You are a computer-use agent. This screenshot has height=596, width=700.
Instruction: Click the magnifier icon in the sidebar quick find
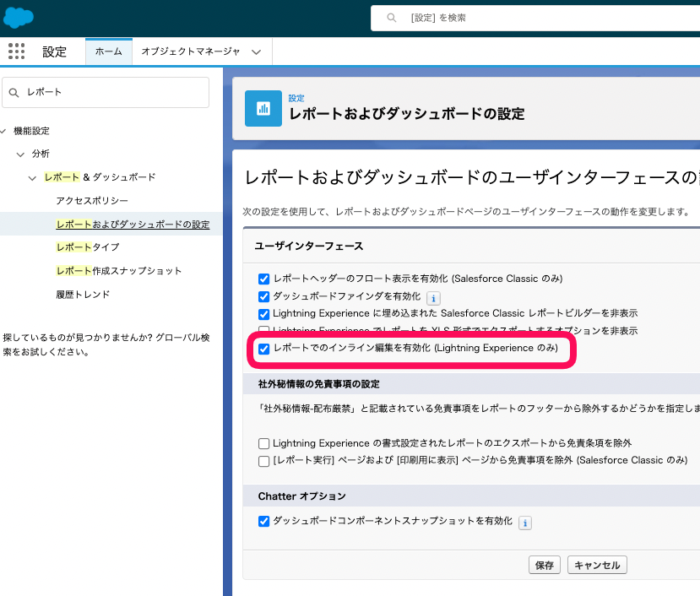click(x=14, y=92)
